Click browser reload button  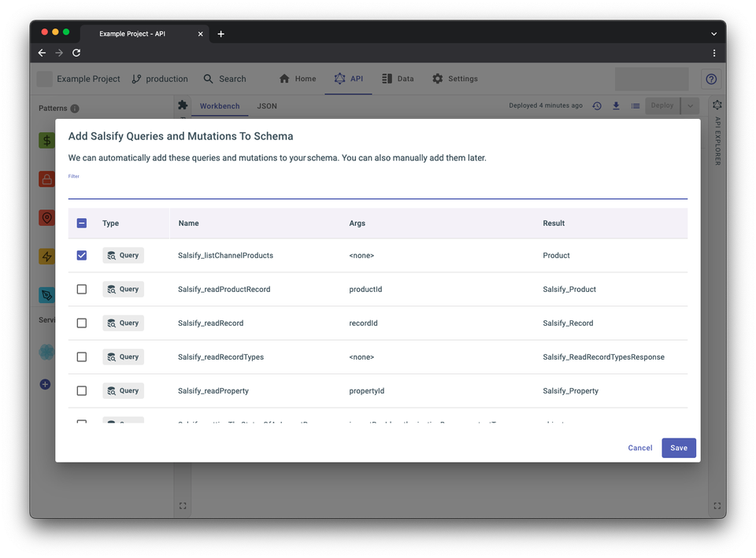(76, 53)
